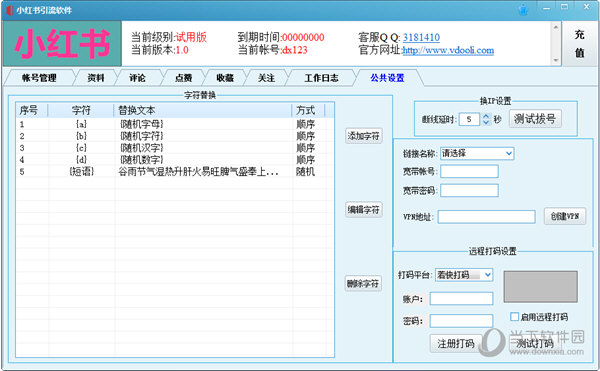Expand the 链接名称 dropdown
The height and width of the screenshot is (371, 600).
[509, 153]
